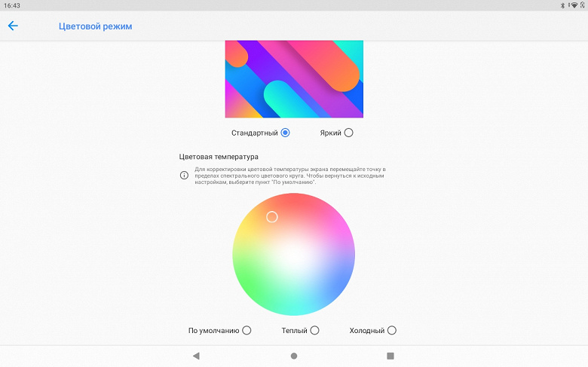Tap the colorful preview image

(294, 79)
